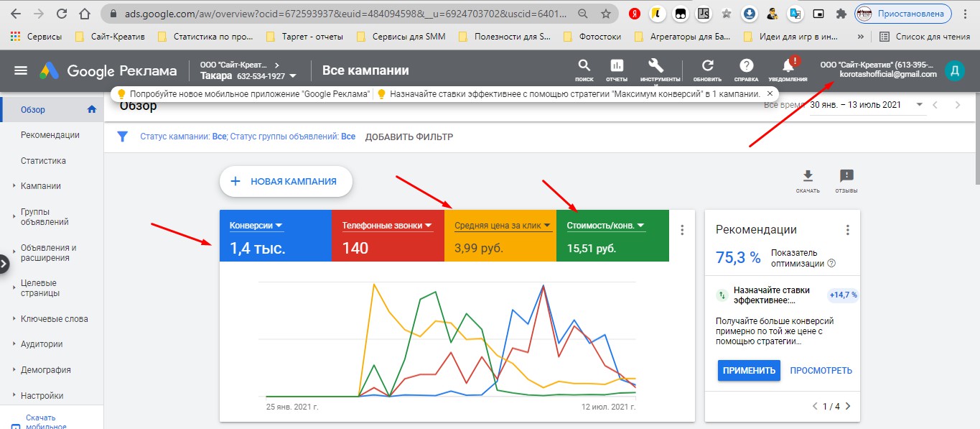
Task: Open Список для чтения
Action: point(924,36)
